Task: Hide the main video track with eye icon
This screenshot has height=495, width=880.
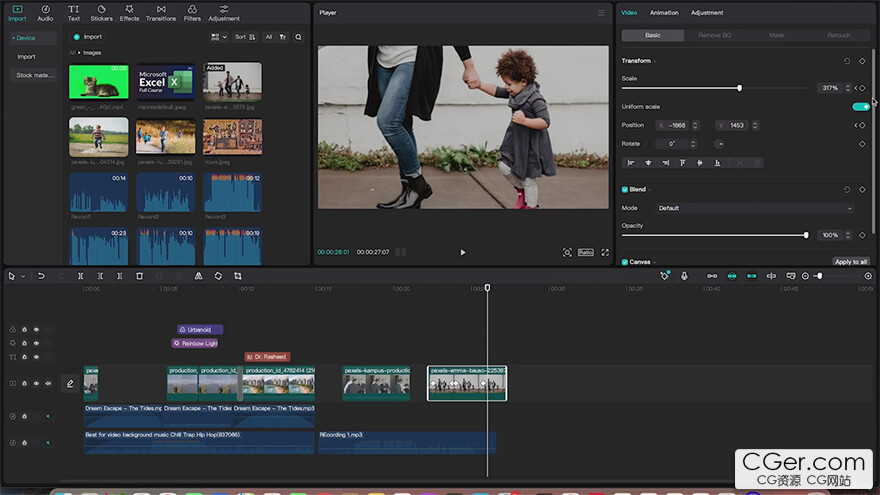Action: point(36,383)
